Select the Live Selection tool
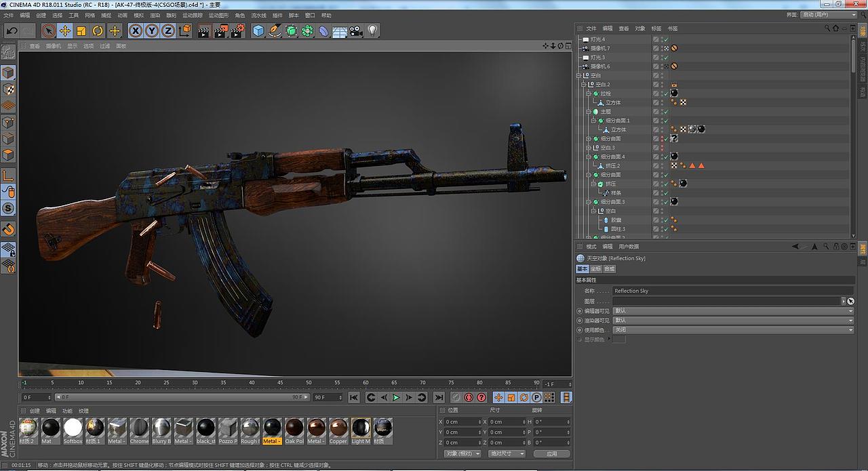The width and height of the screenshot is (868, 471). [x=48, y=30]
